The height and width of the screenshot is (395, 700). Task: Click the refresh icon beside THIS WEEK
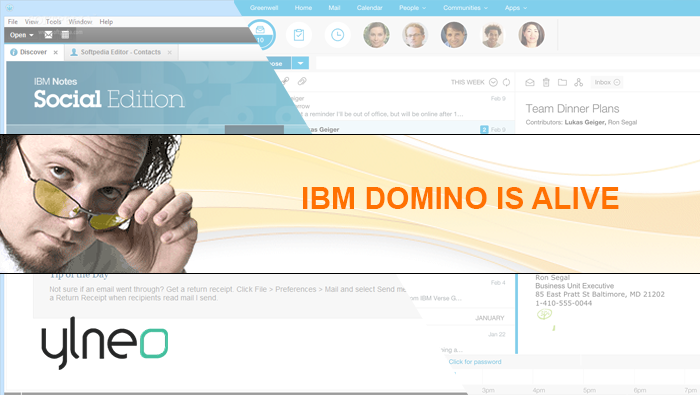pos(506,82)
